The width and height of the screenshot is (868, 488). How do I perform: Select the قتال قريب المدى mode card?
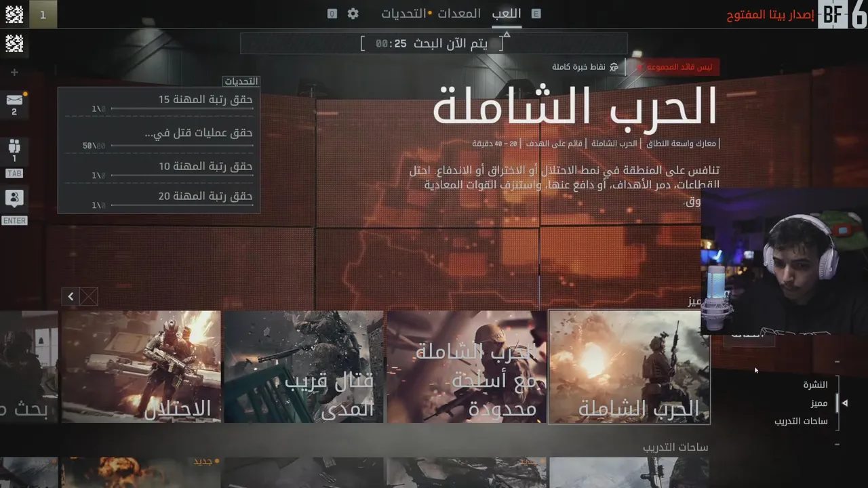[x=304, y=367]
